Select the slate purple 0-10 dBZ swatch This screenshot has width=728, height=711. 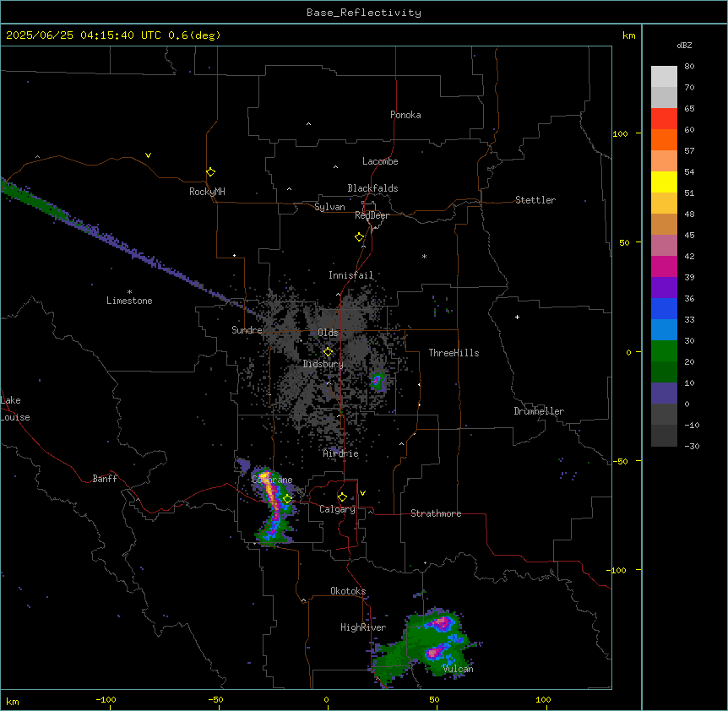click(664, 393)
